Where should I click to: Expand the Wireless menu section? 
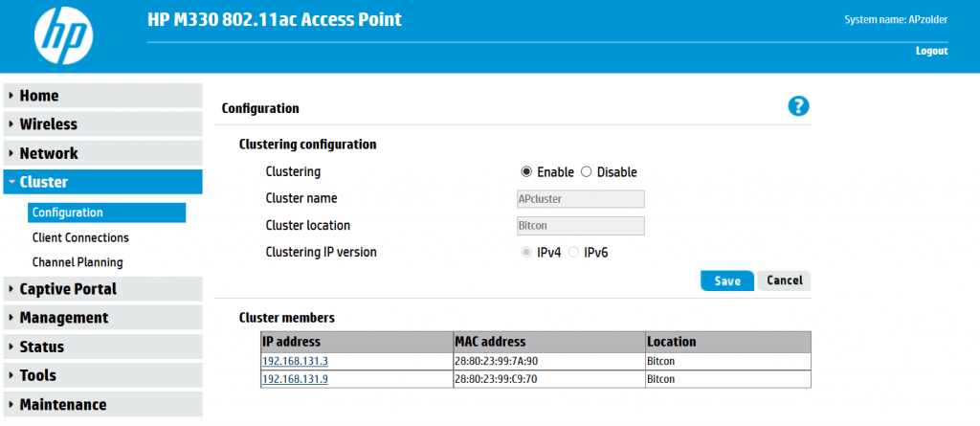click(102, 123)
